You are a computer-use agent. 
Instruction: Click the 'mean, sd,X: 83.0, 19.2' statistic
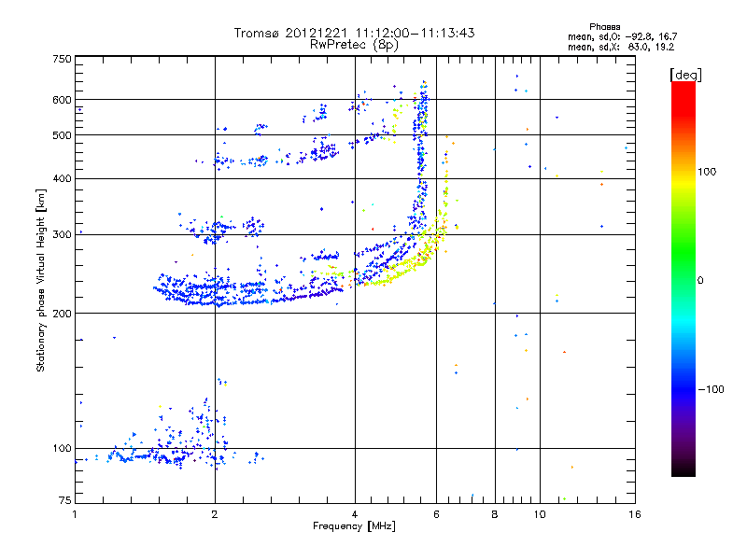point(621,47)
